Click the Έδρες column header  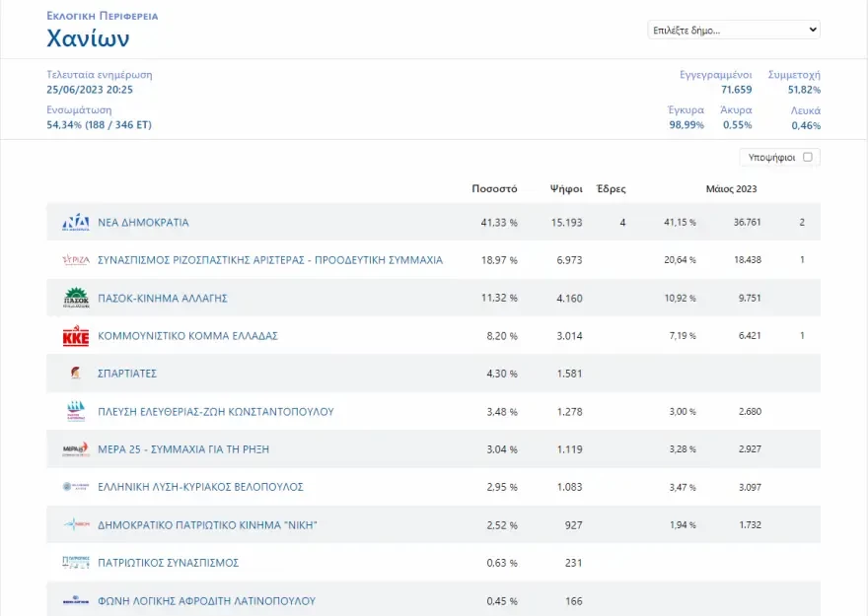[612, 188]
